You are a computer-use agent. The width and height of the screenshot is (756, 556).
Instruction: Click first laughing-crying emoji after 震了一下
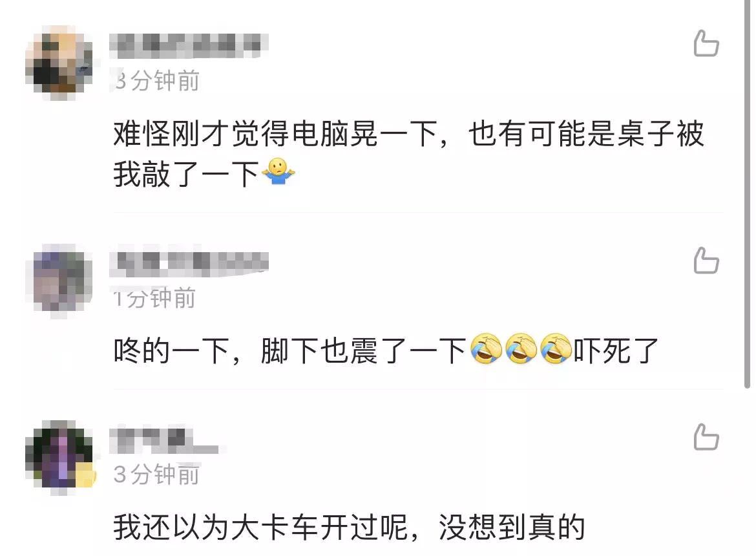pyautogui.click(x=486, y=348)
